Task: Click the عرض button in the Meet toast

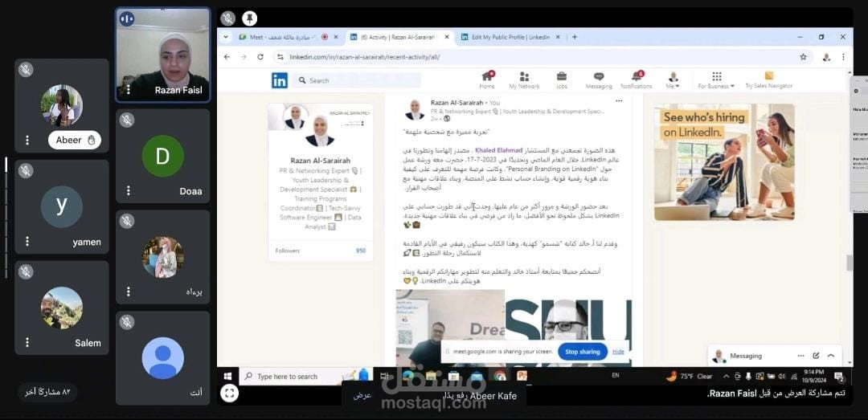Action: 362,396
